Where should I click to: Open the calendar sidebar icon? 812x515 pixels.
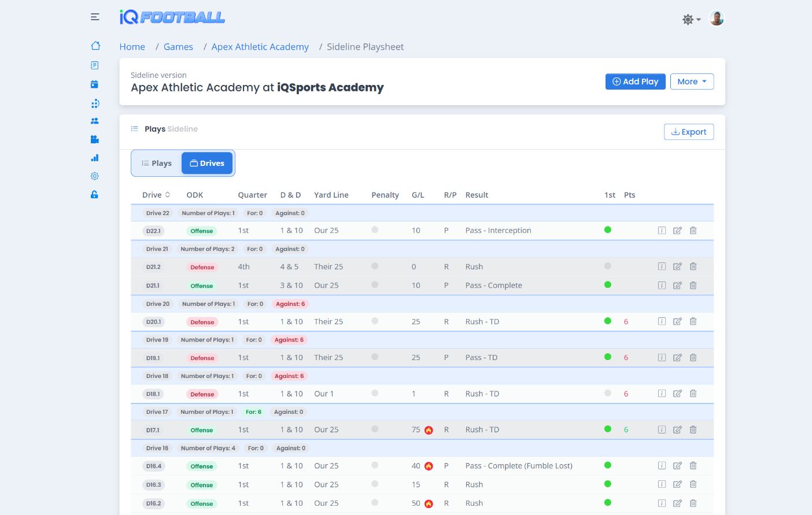click(x=94, y=84)
